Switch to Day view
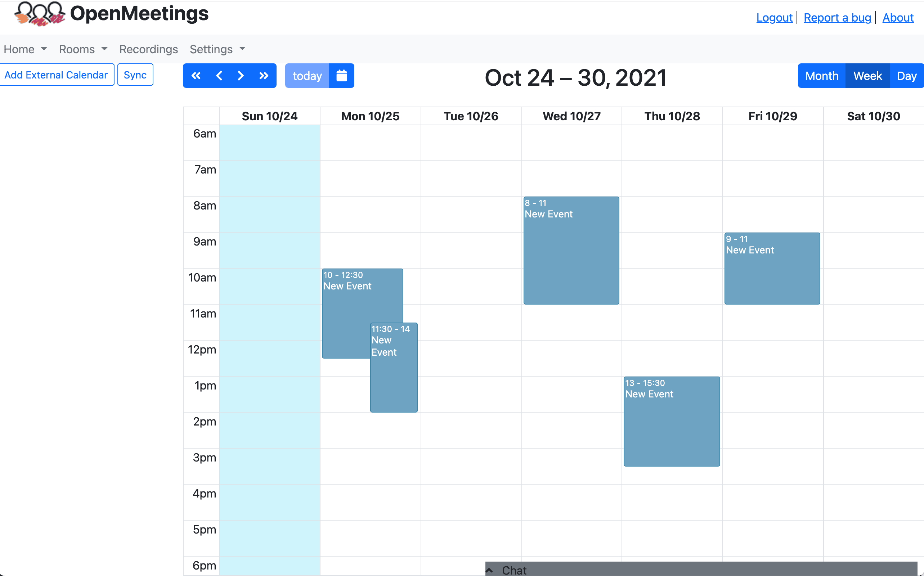Image resolution: width=924 pixels, height=576 pixels. click(906, 76)
